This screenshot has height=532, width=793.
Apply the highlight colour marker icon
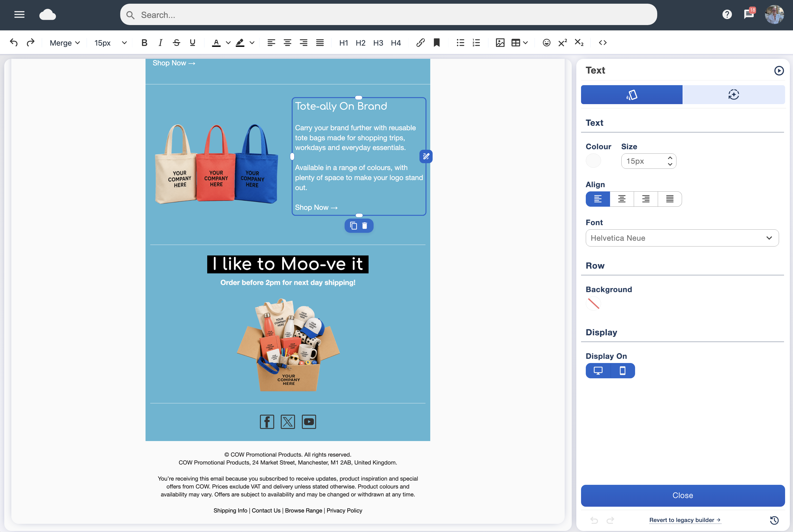click(240, 43)
